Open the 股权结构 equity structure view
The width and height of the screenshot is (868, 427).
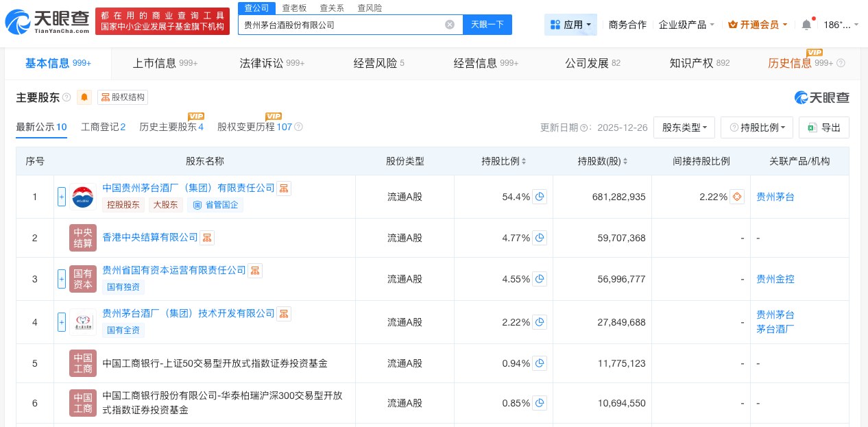123,97
